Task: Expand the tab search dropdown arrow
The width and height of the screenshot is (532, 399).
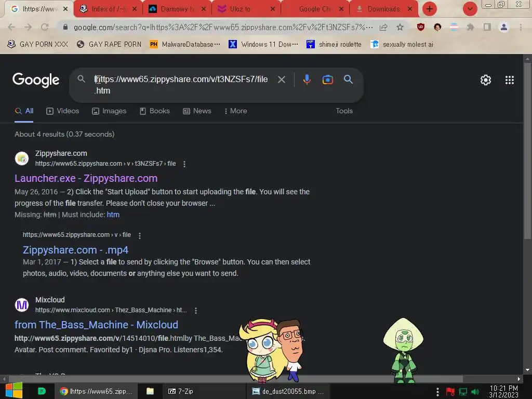Action: click(470, 9)
